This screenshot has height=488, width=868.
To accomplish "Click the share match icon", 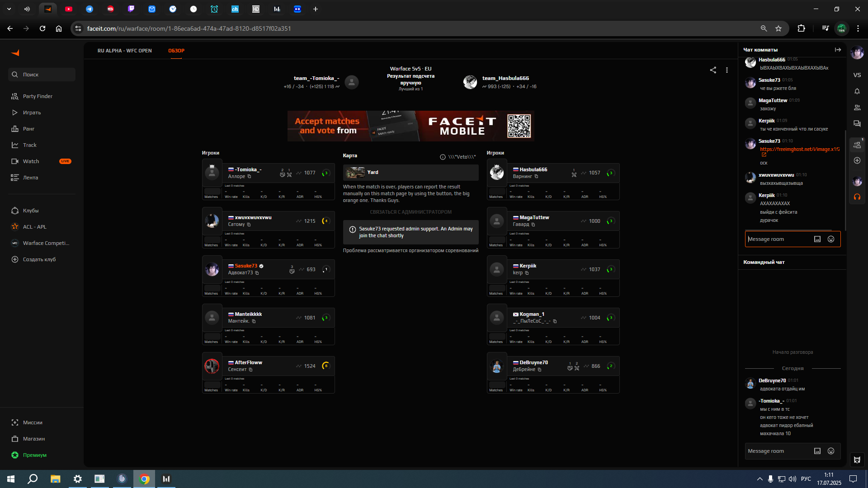I will coord(713,70).
